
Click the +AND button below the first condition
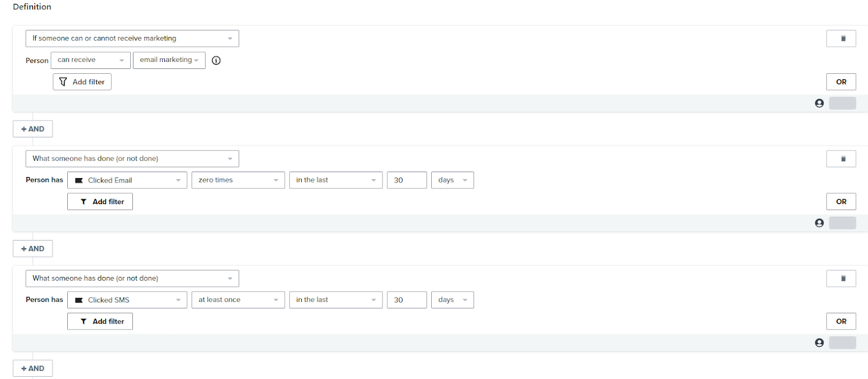(33, 129)
